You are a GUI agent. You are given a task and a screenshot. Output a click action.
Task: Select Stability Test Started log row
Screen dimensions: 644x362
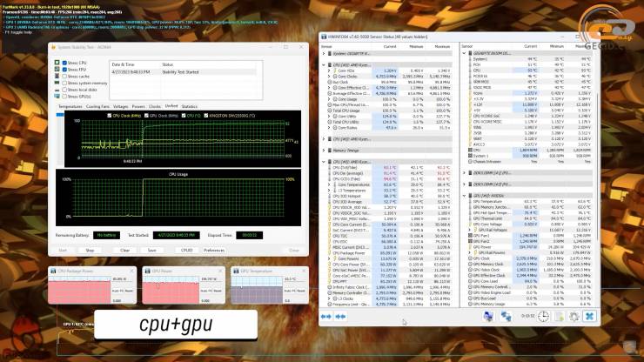tap(184, 72)
